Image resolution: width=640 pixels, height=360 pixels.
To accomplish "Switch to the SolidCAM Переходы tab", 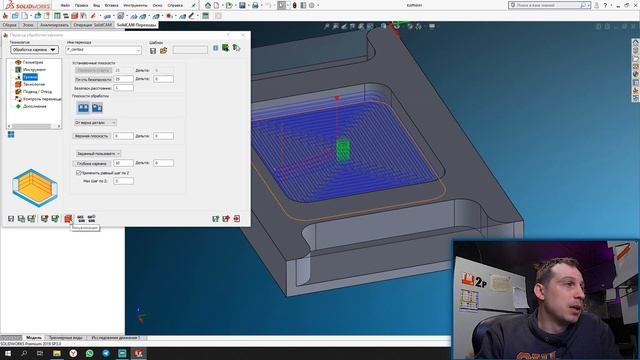I will [136, 25].
